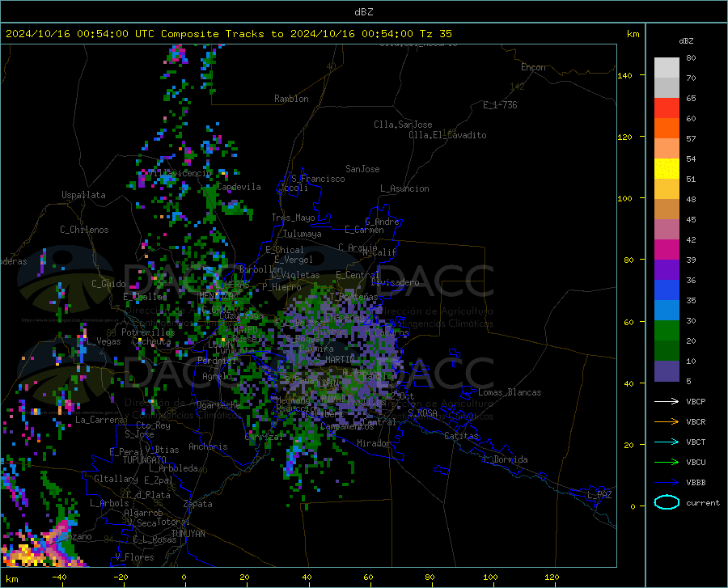The width and height of the screenshot is (728, 588).
Task: Click the Clla.El_Cavadito map label
Action: [x=447, y=135]
